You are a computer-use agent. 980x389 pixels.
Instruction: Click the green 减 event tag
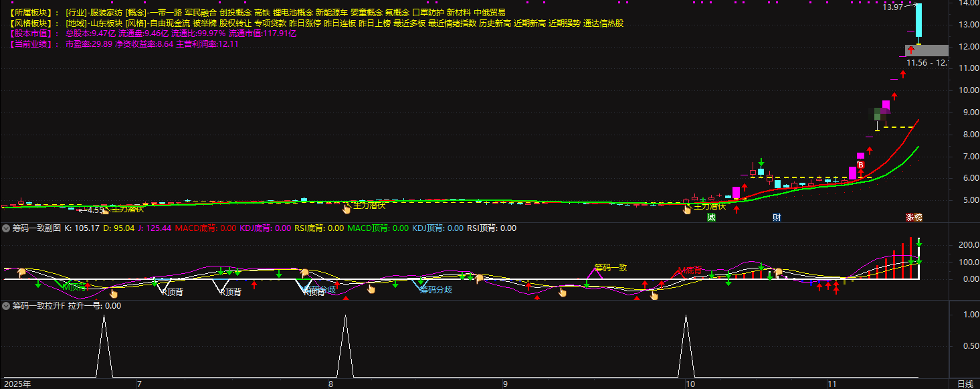[711, 217]
